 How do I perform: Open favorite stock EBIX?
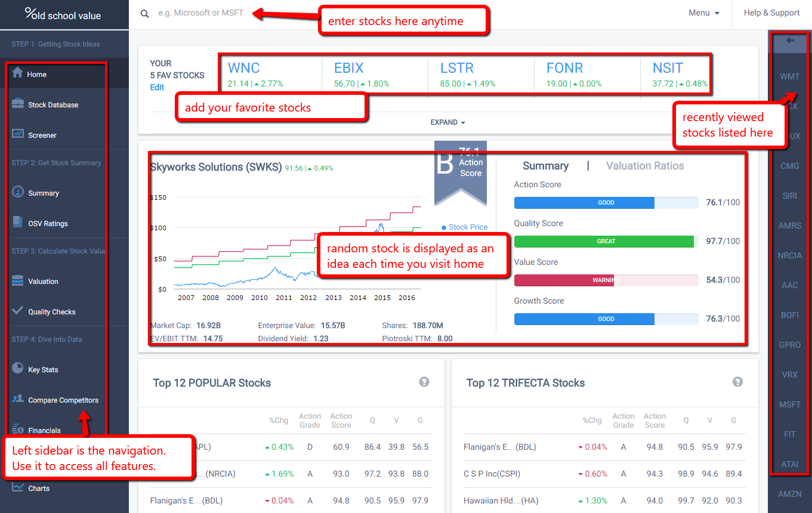(349, 68)
